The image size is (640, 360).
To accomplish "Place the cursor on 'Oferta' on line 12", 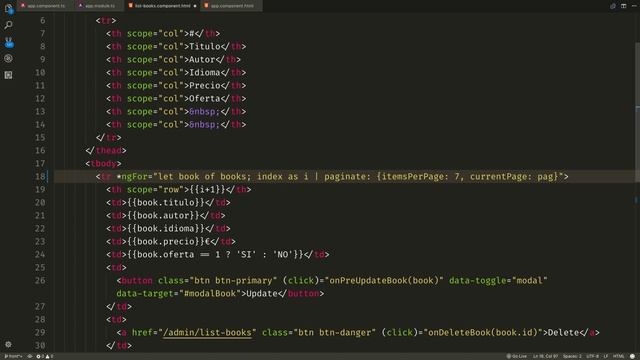I will (204, 99).
